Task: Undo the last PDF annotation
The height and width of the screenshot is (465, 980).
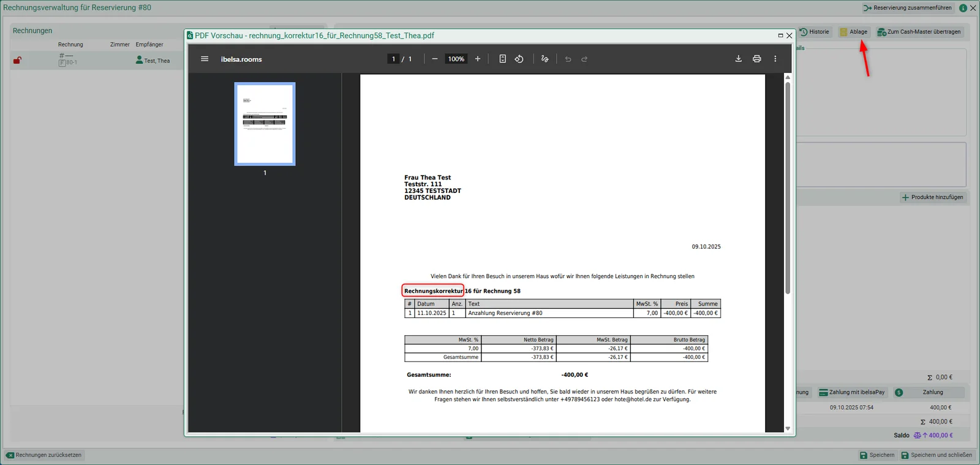Action: pos(568,59)
